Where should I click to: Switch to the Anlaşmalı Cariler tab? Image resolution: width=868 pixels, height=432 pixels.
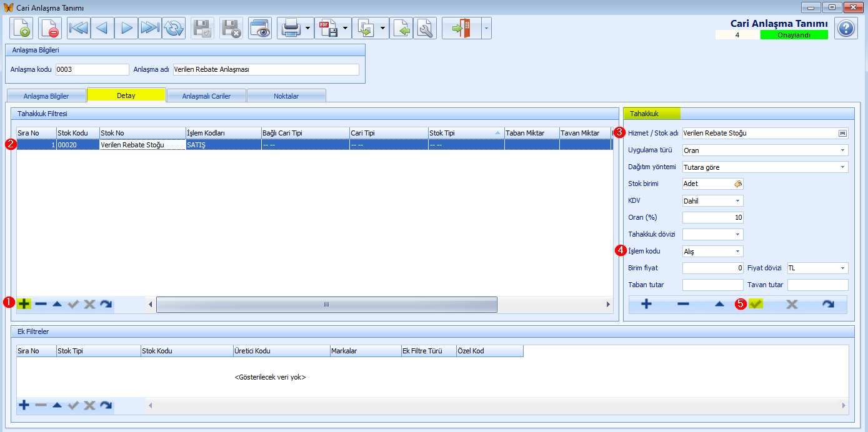coord(206,96)
